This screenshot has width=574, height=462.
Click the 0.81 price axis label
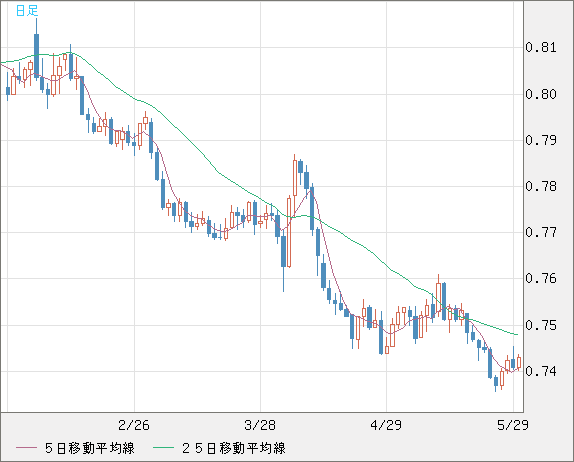[x=541, y=47]
